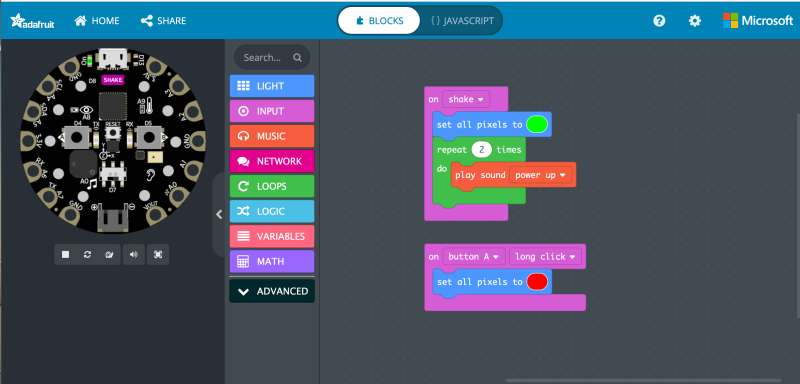The width and height of the screenshot is (800, 384).
Task: Switch to the JAVASCRIPT editor tab
Action: pos(462,21)
